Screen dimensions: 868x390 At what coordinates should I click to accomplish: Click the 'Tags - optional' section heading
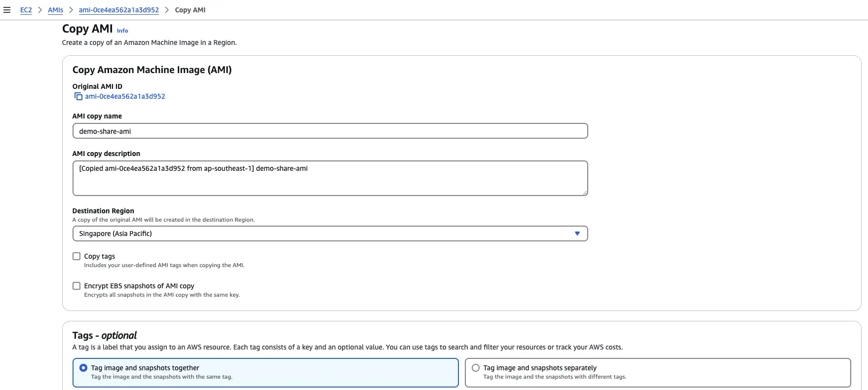104,335
